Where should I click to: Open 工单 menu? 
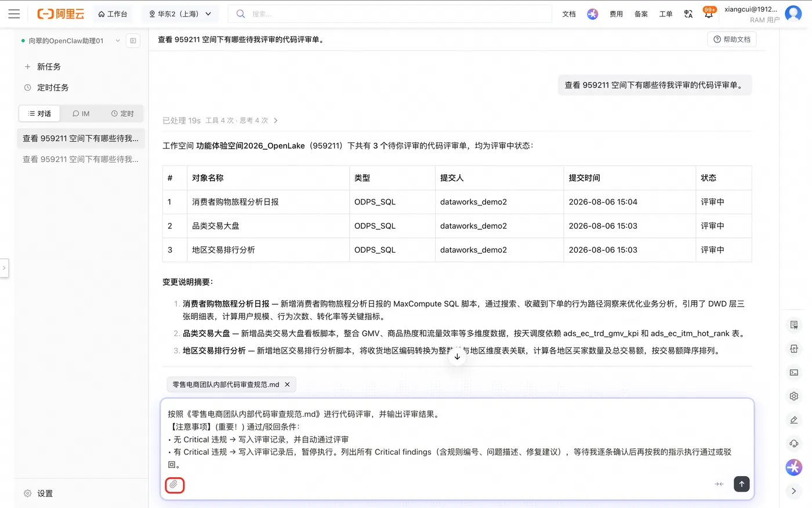666,14
